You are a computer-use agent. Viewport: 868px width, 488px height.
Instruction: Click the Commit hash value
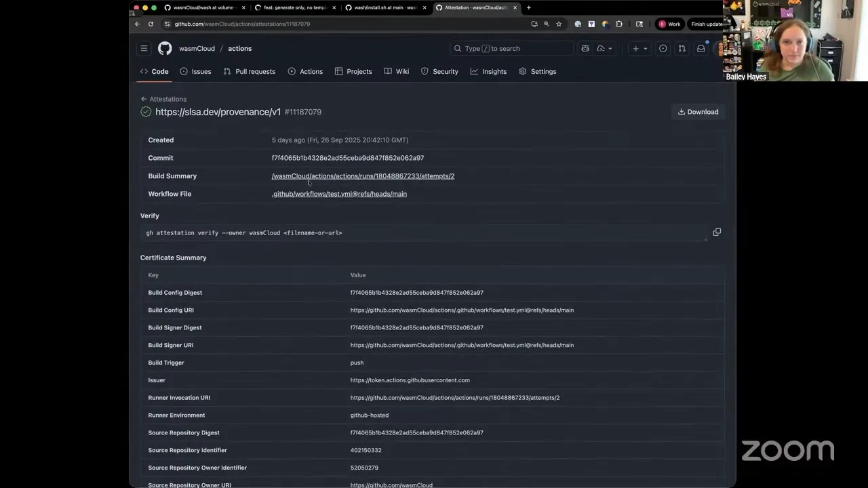pos(348,158)
